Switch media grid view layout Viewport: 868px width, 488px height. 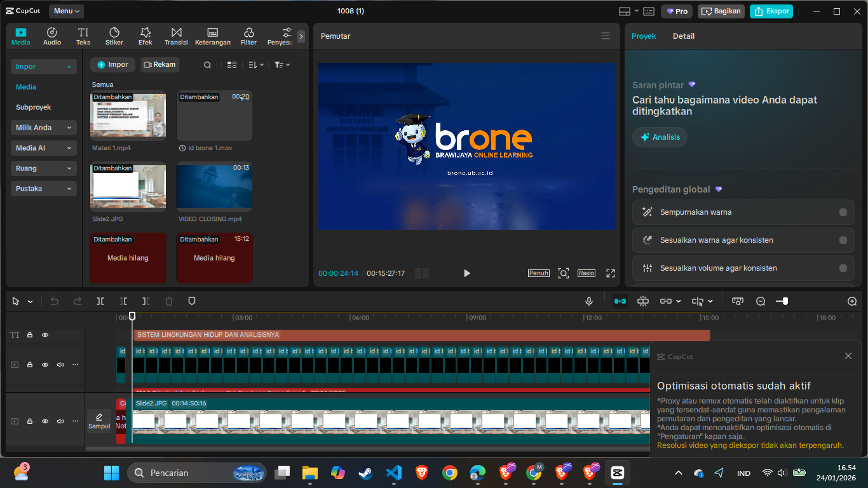click(x=232, y=65)
